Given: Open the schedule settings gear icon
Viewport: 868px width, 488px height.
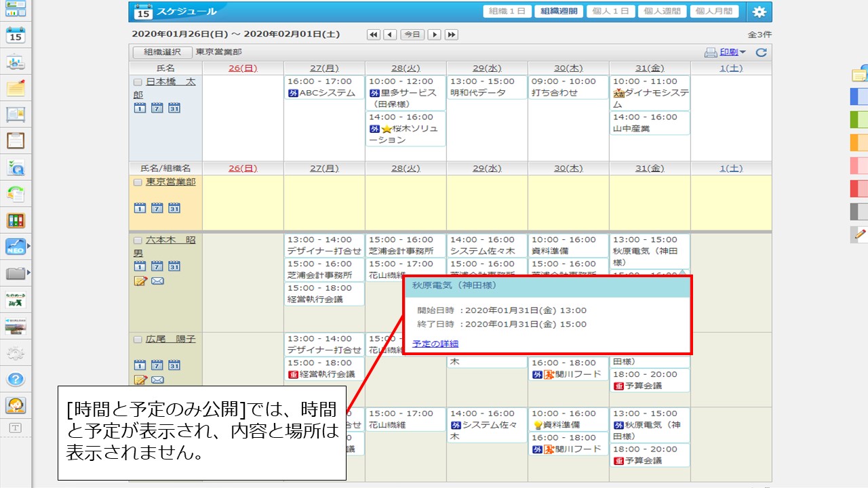Looking at the screenshot, I should pyautogui.click(x=759, y=12).
